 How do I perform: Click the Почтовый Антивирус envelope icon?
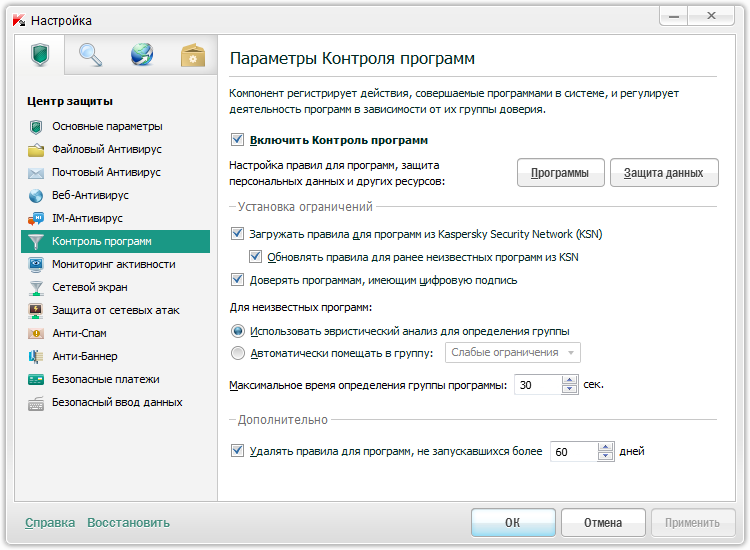(x=36, y=173)
